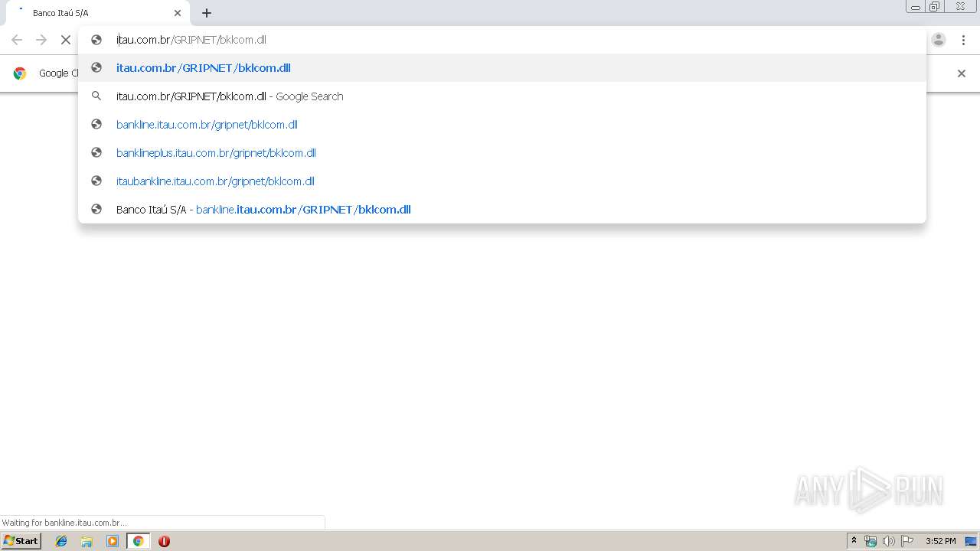Image resolution: width=980 pixels, height=551 pixels.
Task: Show hidden system tray icons
Action: tap(854, 541)
